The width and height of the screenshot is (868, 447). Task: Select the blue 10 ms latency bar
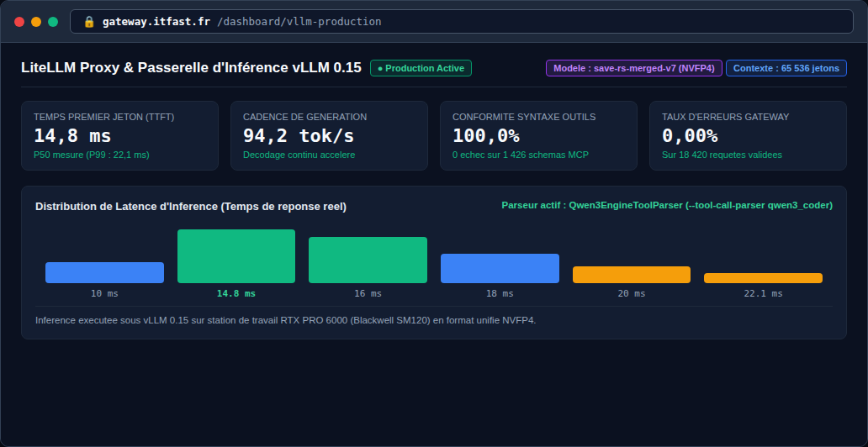104,273
